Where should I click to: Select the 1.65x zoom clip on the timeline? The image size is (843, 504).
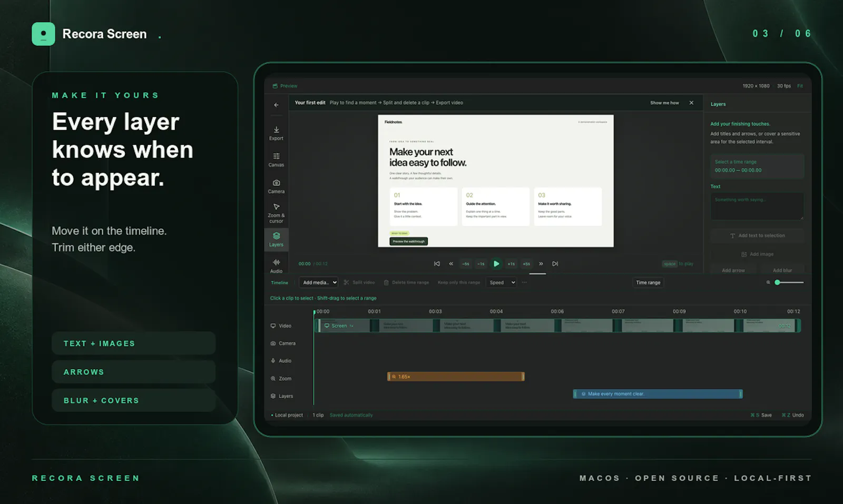tap(456, 377)
